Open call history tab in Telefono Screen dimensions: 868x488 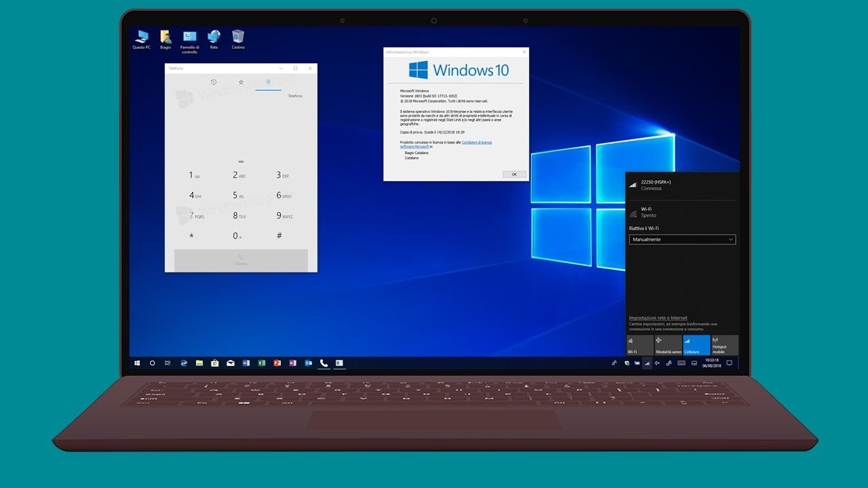(214, 82)
